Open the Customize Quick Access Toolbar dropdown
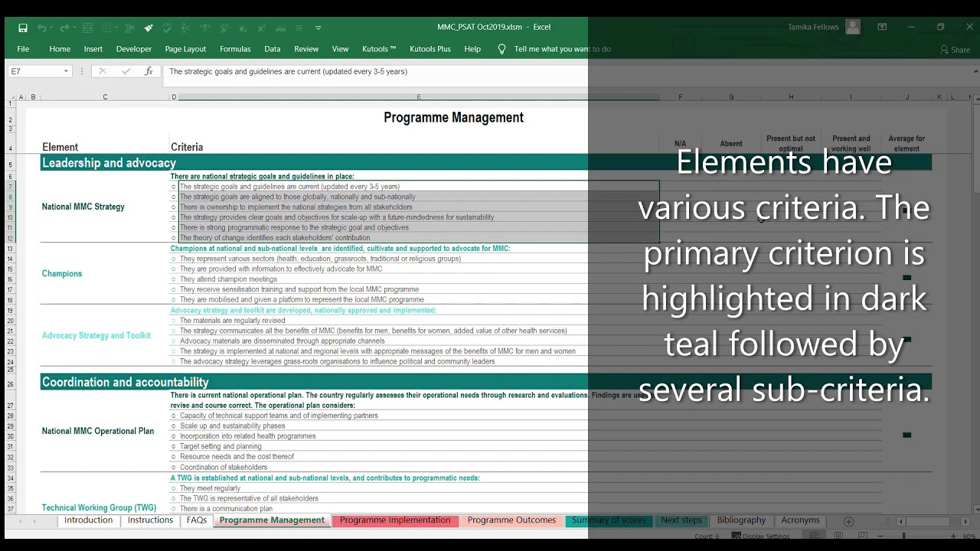 318,28
